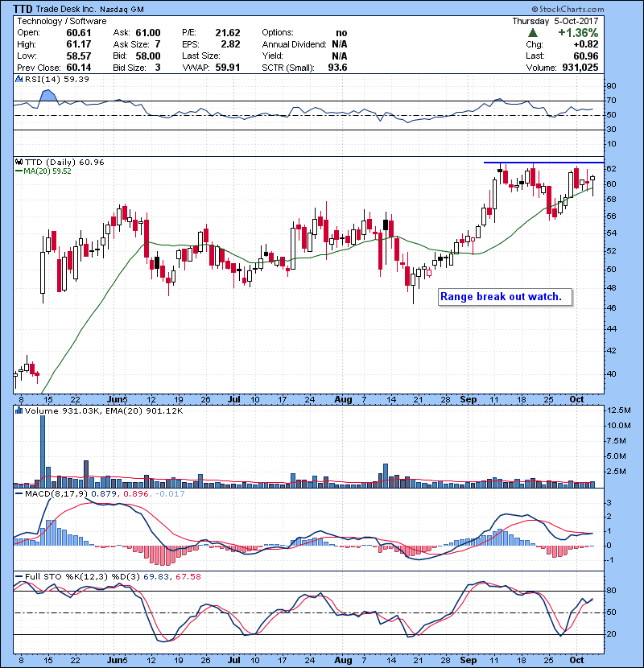Screen dimensions: 644x668
Task: Click the RSI(14) 59.39 label
Action: [x=57, y=79]
